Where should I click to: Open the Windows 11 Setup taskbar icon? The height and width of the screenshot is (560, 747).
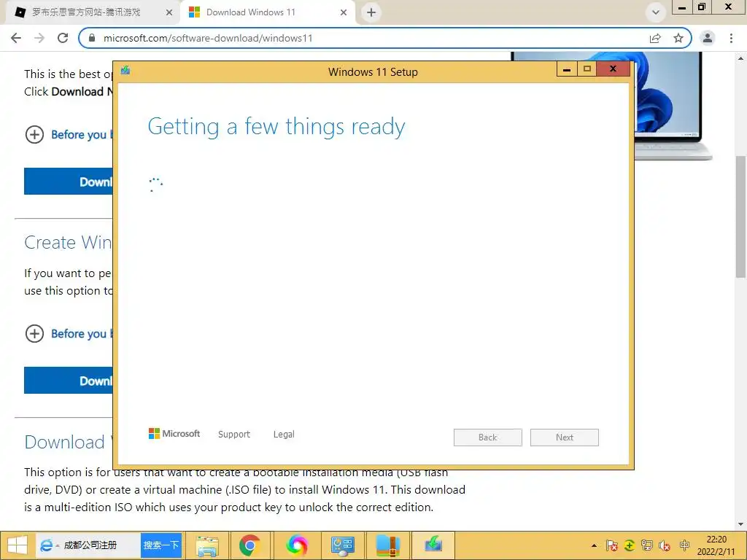pos(433,545)
